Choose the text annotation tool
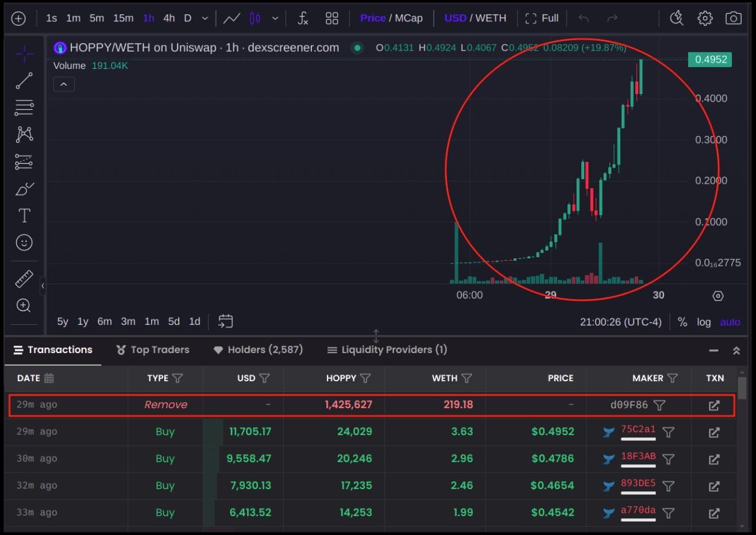Viewport: 756px width, 535px height. click(x=24, y=216)
